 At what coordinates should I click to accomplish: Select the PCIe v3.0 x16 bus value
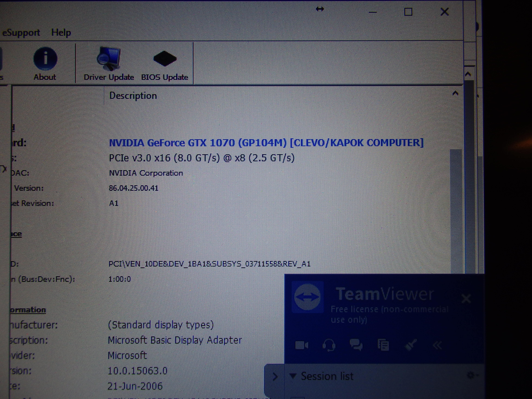point(202,158)
